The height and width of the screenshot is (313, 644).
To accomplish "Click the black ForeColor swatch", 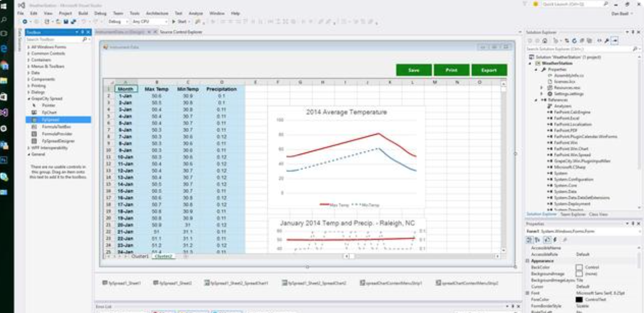I will (579, 300).
